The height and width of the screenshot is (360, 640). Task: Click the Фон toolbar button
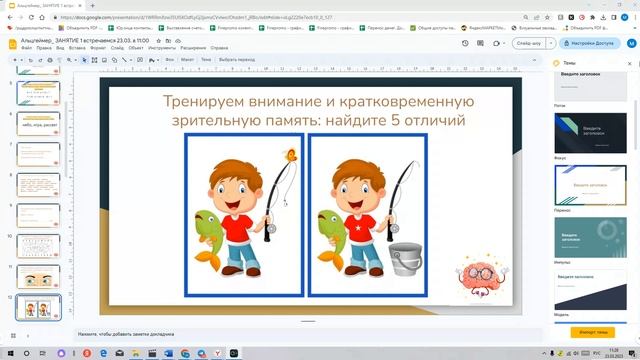coord(169,60)
